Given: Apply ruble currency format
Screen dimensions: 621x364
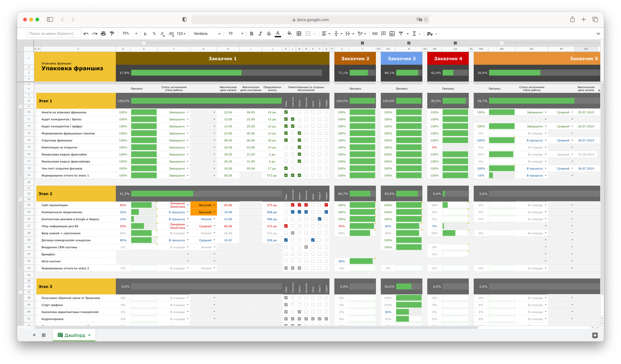Looking at the screenshot, I should tap(146, 34).
